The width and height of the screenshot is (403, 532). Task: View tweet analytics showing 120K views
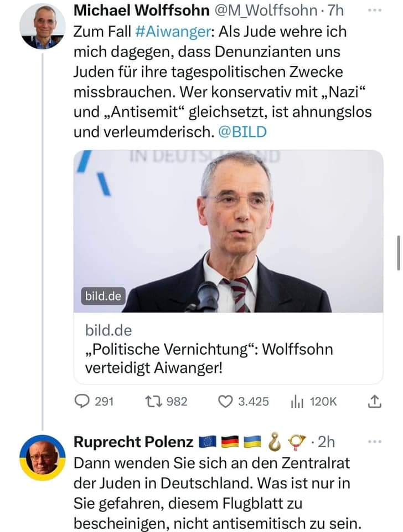coord(297,401)
